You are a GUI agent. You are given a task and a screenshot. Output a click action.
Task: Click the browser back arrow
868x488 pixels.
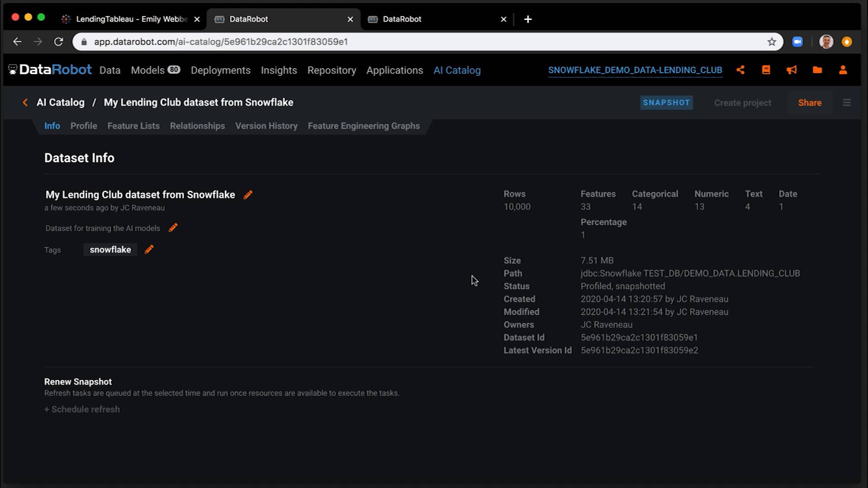tap(17, 42)
